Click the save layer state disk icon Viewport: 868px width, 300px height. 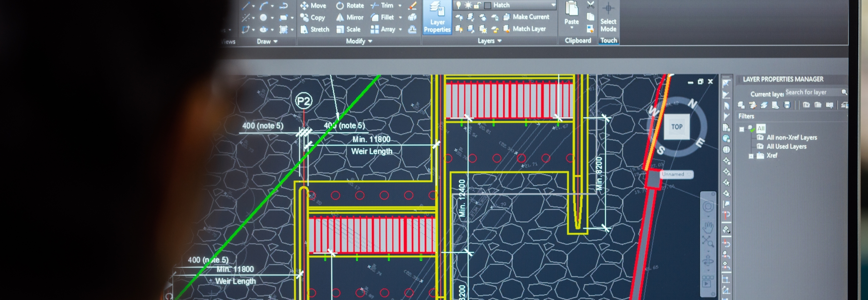click(787, 105)
